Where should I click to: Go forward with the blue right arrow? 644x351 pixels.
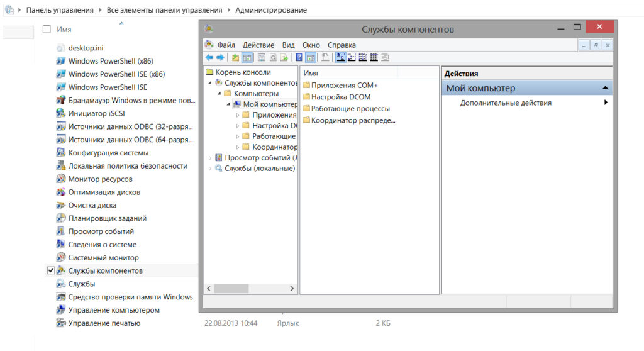[220, 57]
